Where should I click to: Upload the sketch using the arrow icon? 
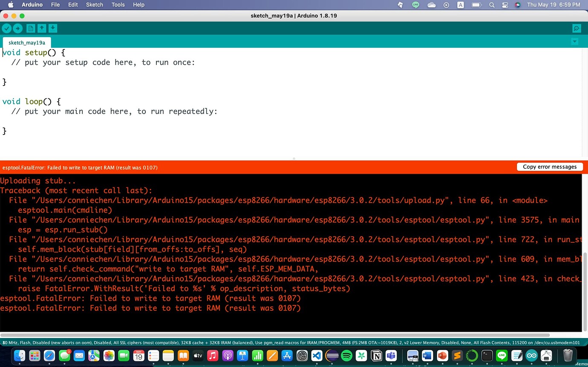[x=17, y=28]
